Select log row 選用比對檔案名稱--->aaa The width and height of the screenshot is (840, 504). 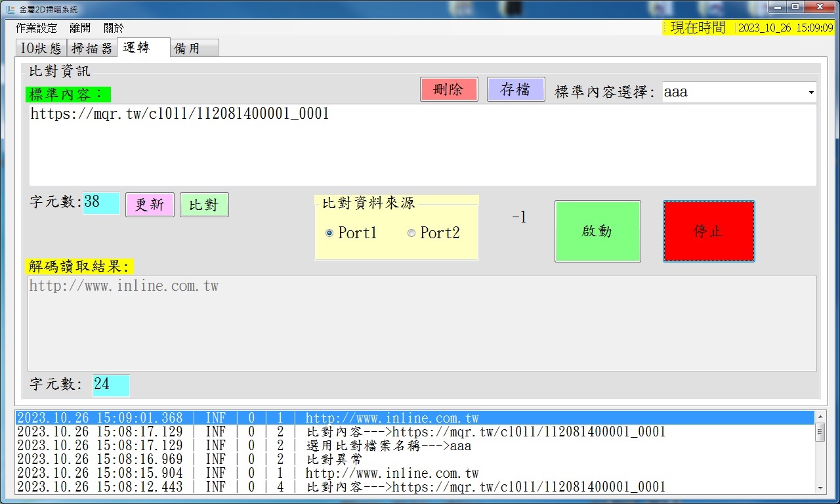415,446
